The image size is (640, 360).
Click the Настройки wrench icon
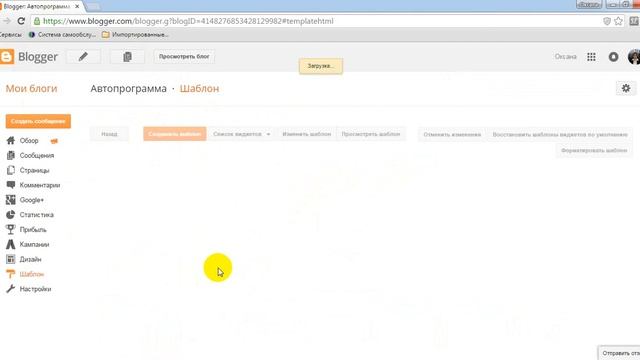pos(11,289)
